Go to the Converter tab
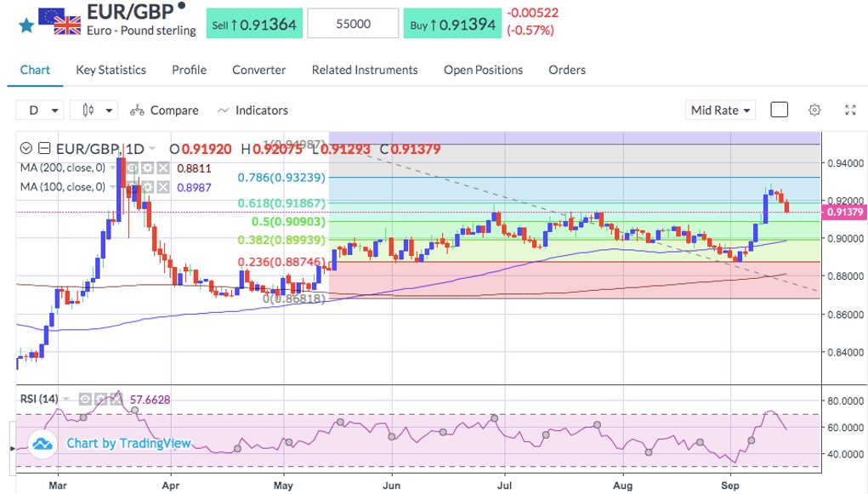The image size is (868, 494). (x=259, y=70)
